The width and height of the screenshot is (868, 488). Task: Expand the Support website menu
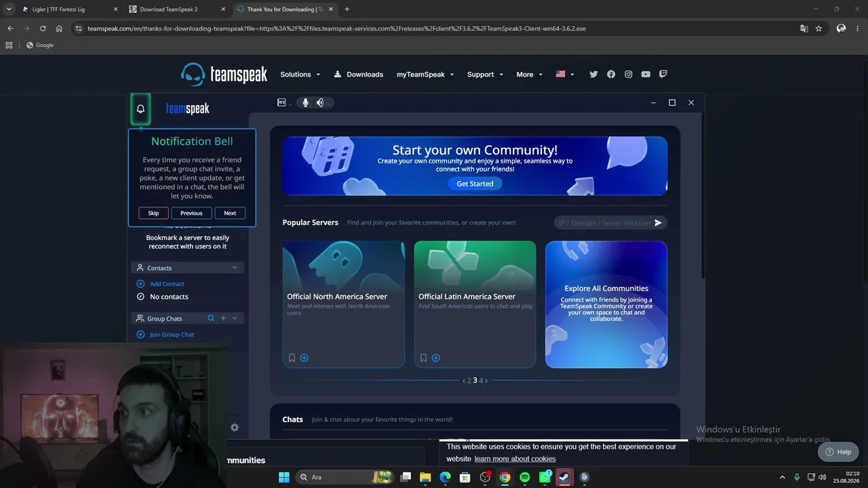485,75
